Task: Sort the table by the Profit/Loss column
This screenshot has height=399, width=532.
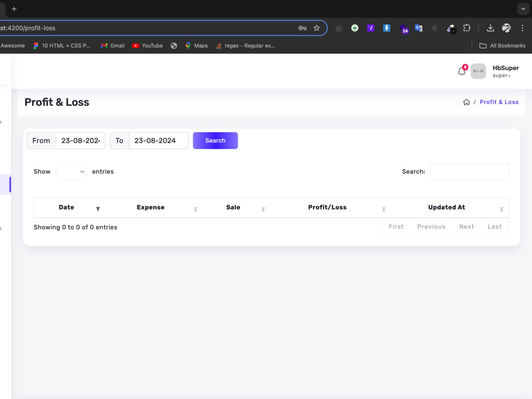Action: pos(327,207)
